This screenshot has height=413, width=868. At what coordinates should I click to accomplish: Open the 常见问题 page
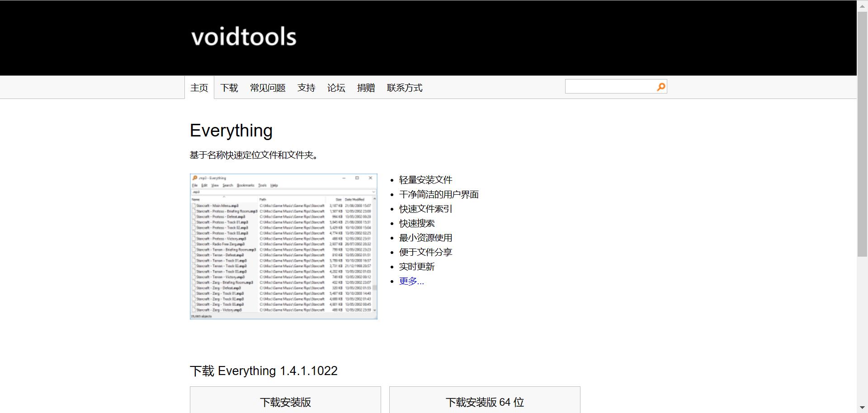pyautogui.click(x=267, y=87)
